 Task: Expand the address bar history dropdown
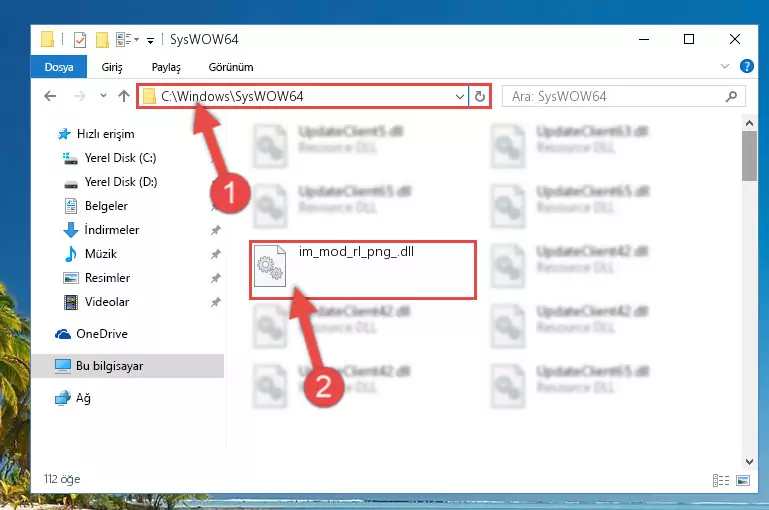460,97
